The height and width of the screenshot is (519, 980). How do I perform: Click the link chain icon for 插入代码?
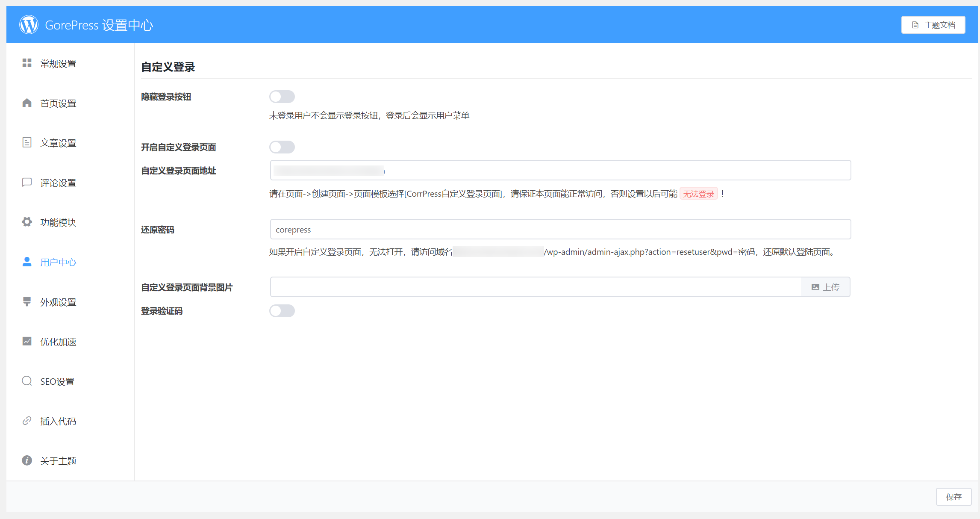click(27, 421)
